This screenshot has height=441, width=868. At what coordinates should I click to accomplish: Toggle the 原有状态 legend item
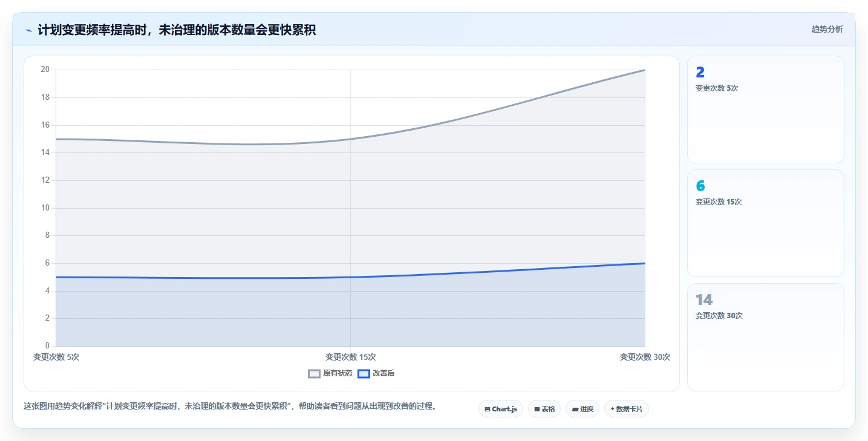coord(330,373)
